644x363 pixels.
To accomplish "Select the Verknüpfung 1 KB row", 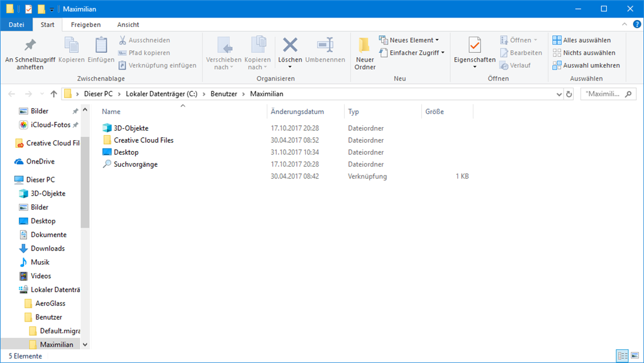I will 286,176.
